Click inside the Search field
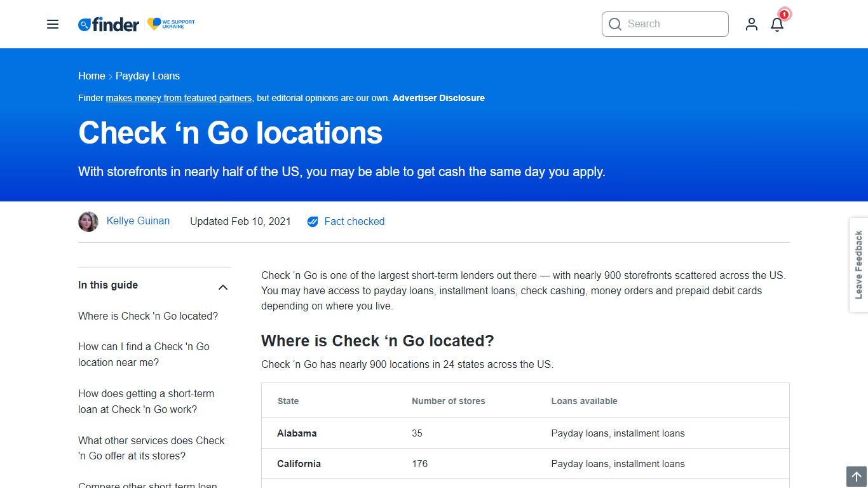The height and width of the screenshot is (488, 868). pyautogui.click(x=665, y=24)
